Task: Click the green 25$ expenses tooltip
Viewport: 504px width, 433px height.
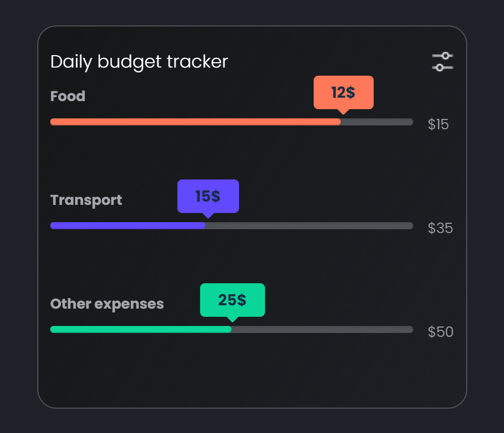Action: tap(233, 299)
